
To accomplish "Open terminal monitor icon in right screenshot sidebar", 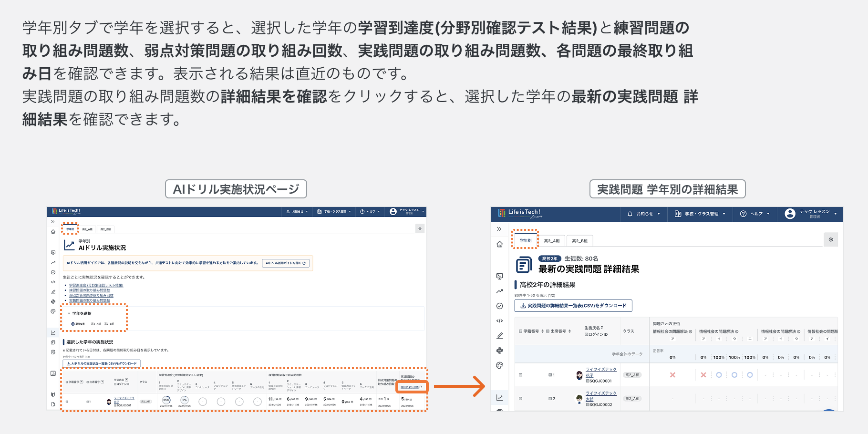I will [499, 276].
